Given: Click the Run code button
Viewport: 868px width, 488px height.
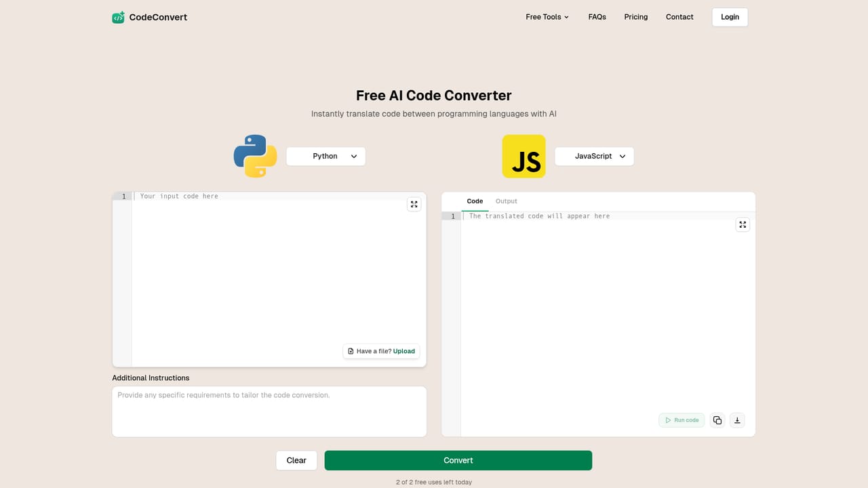Looking at the screenshot, I should tap(682, 420).
